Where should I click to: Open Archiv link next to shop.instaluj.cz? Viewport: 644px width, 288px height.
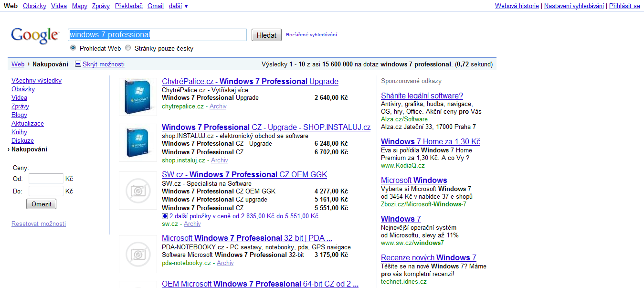[x=220, y=160]
